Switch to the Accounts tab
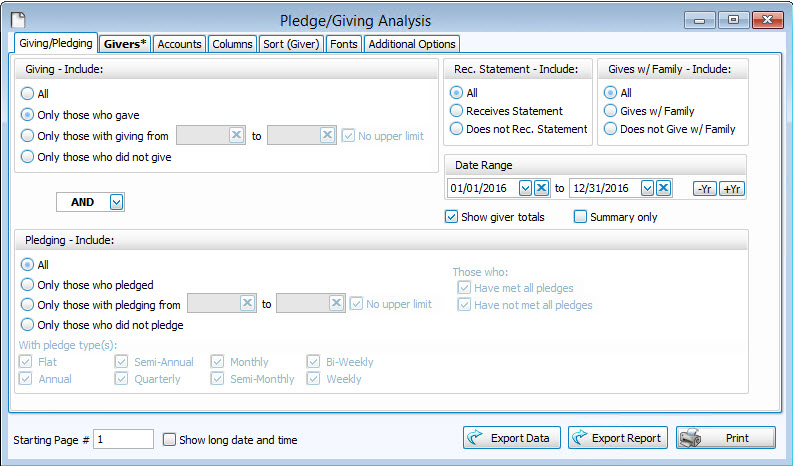Viewport: 793px width, 466px height. point(179,44)
